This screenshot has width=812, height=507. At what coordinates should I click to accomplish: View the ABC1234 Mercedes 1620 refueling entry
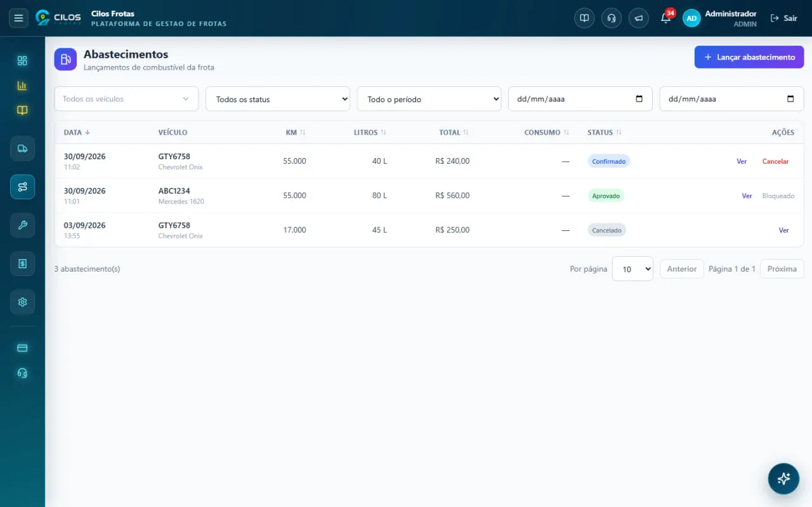tap(747, 196)
